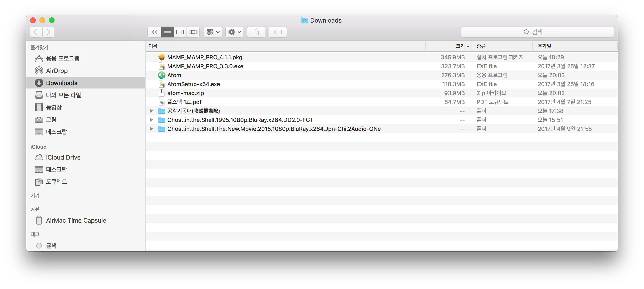Click the 검색 search field
644x289 pixels.
pyautogui.click(x=537, y=32)
